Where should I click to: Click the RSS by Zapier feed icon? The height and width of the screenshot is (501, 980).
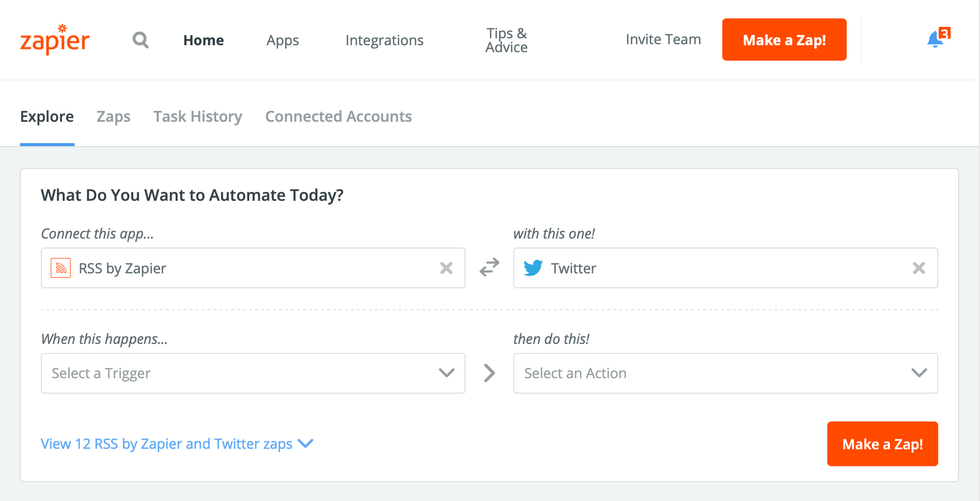coord(61,268)
